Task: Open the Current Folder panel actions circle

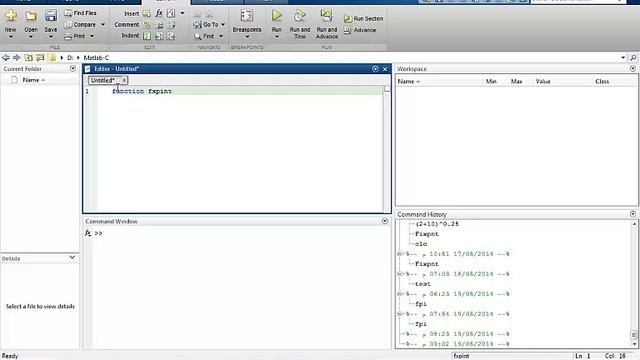Action: pos(73,69)
